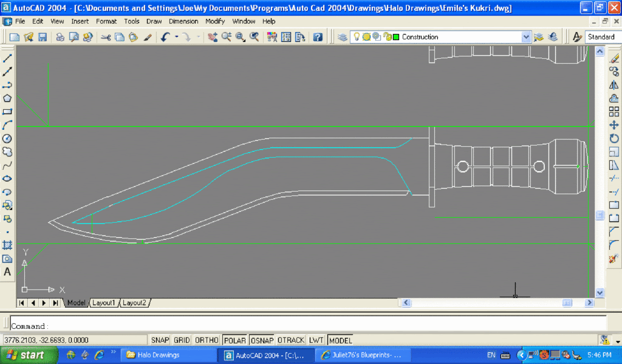Switch to the Layout1 tab
The width and height of the screenshot is (622, 364).
[103, 303]
